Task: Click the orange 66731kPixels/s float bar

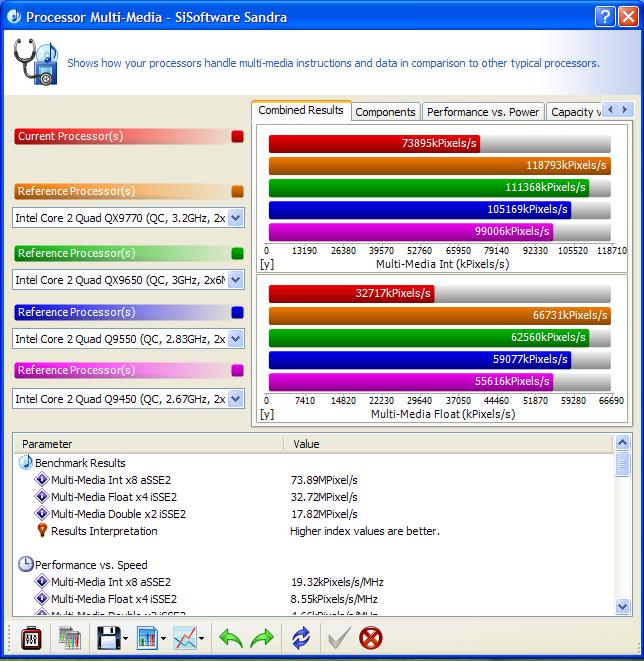Action: click(440, 316)
